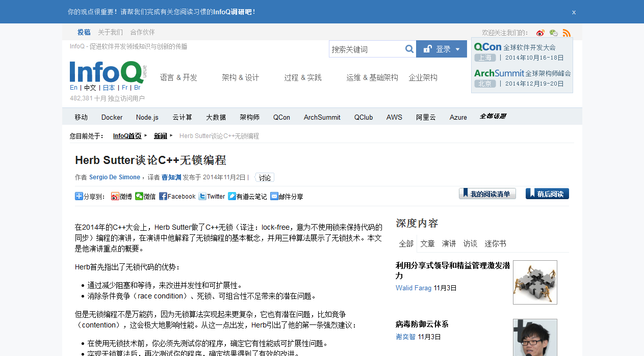The image size is (644, 356).
Task: Open 全部话题 all topics link
Action: point(493,116)
